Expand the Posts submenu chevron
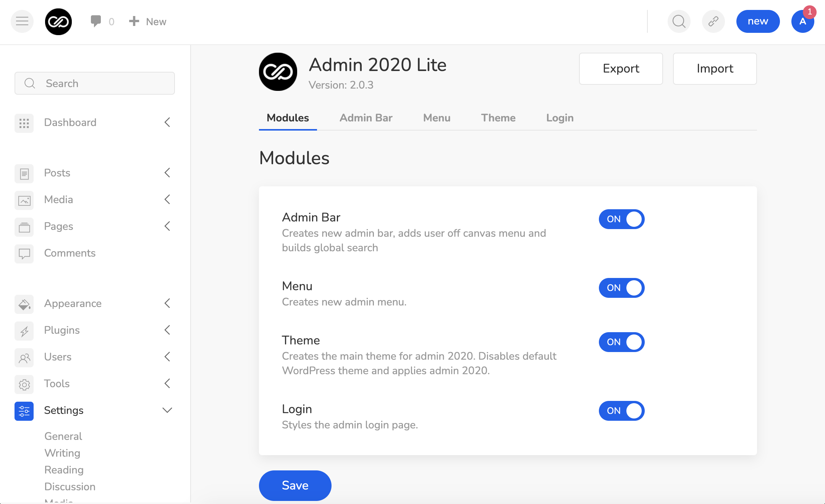This screenshot has height=504, width=825. coord(167,173)
